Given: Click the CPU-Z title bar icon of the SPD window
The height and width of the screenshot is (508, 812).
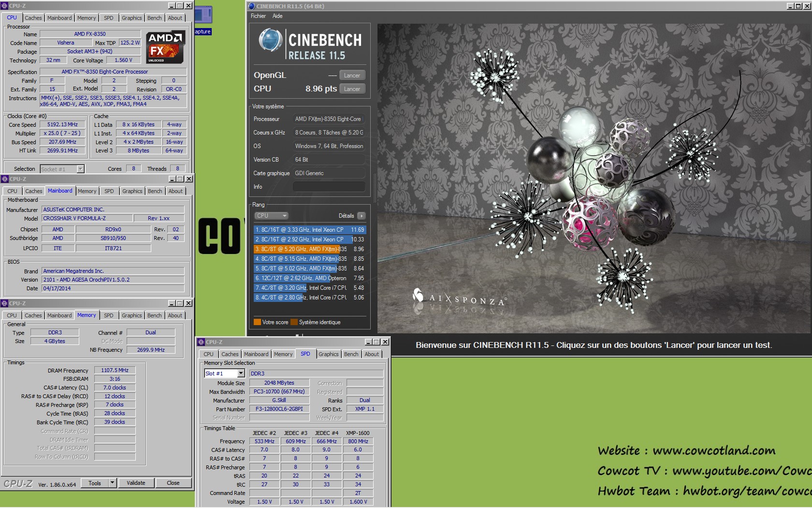Looking at the screenshot, I should 201,342.
